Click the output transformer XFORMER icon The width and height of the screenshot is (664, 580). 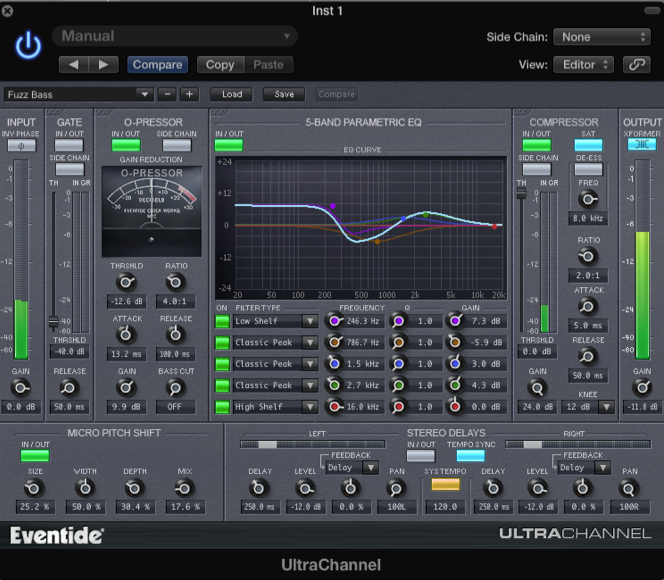coord(641,145)
